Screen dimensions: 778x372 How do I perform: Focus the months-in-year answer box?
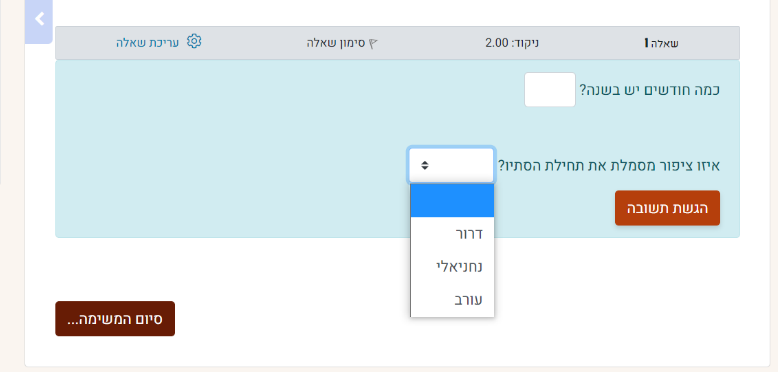tap(550, 89)
